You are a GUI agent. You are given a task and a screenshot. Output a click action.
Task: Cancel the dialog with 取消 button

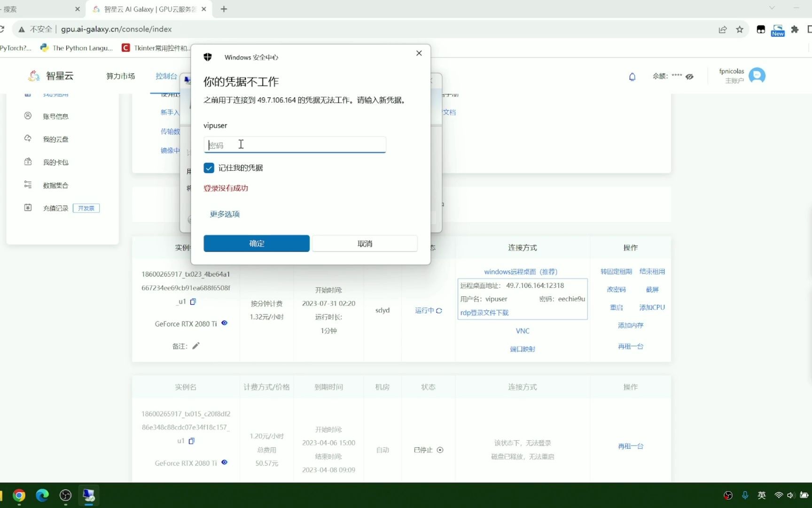click(365, 244)
